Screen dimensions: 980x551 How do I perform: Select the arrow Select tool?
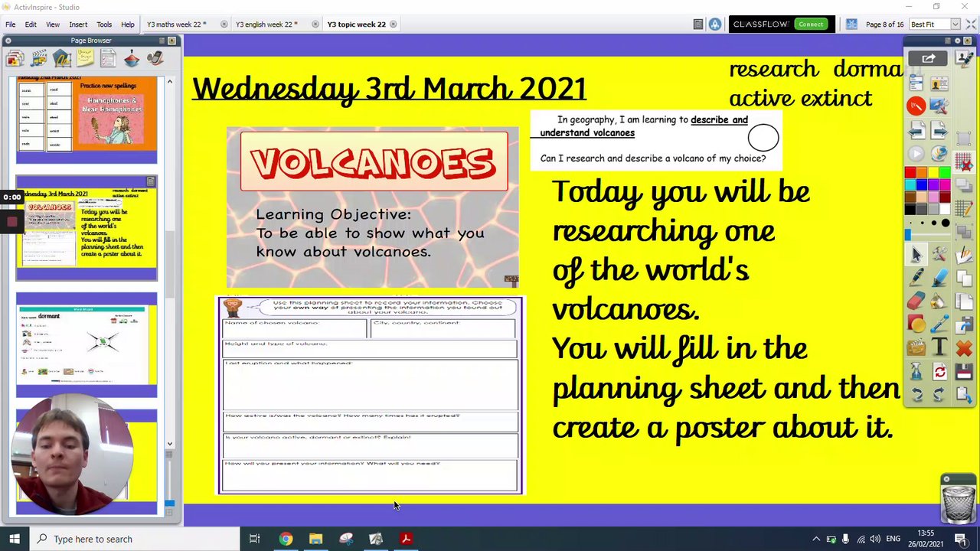coord(916,254)
